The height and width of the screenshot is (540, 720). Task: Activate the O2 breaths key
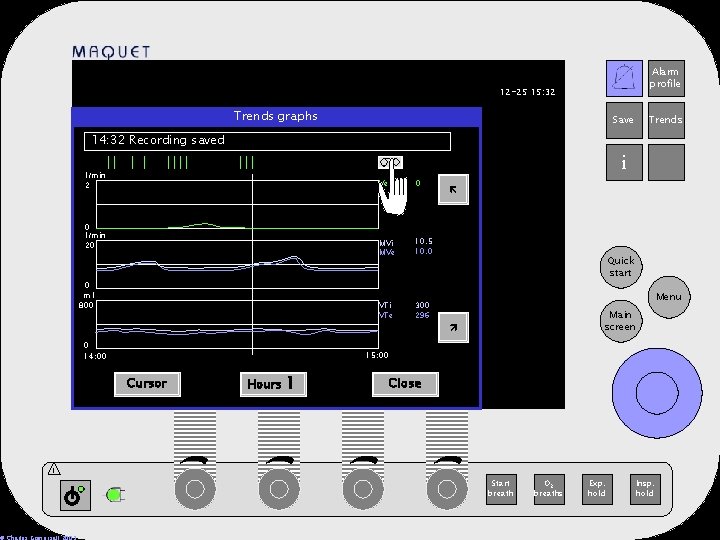(549, 489)
